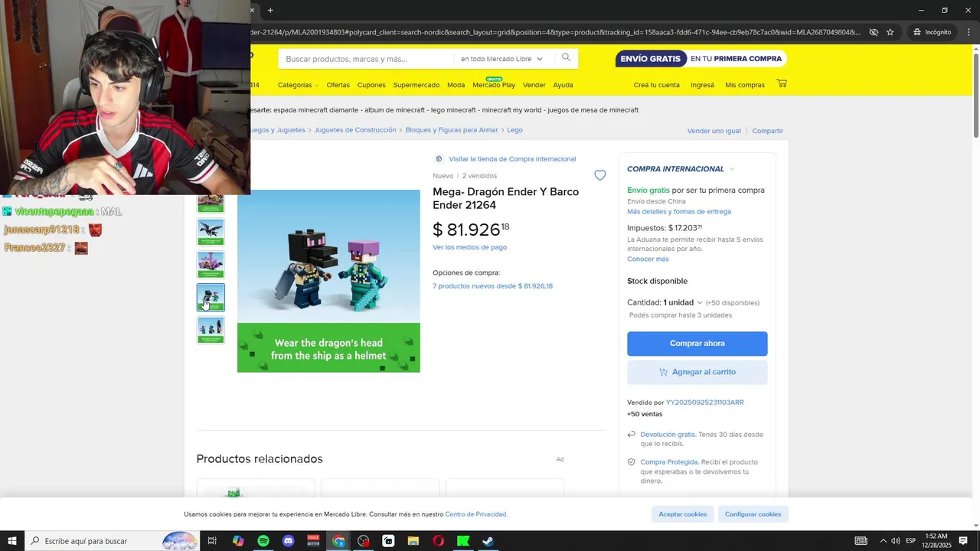
Task: Click the tracking protection eye icon in address bar
Action: [x=874, y=32]
